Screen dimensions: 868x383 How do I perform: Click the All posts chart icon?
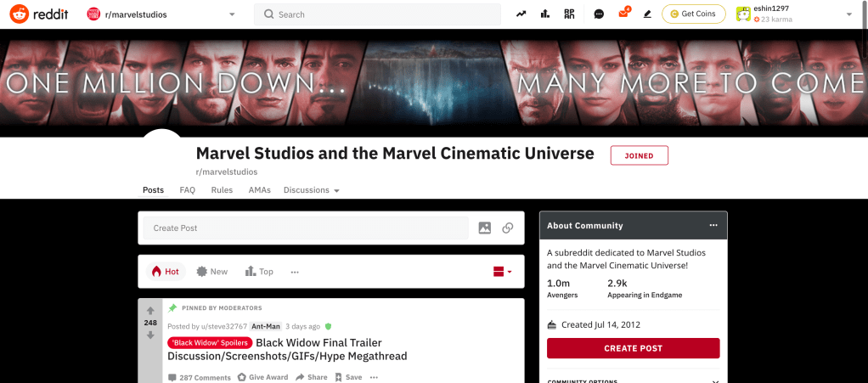544,14
